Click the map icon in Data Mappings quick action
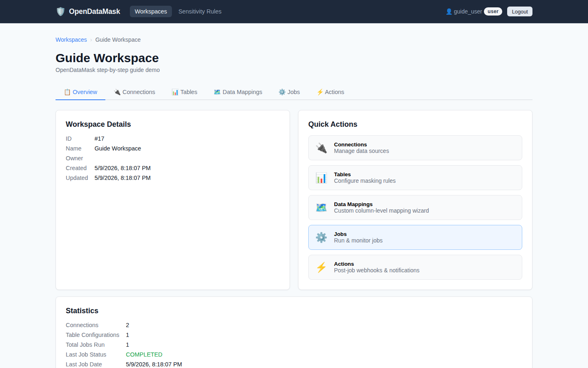Viewport: 588px width, 368px height. [x=321, y=207]
